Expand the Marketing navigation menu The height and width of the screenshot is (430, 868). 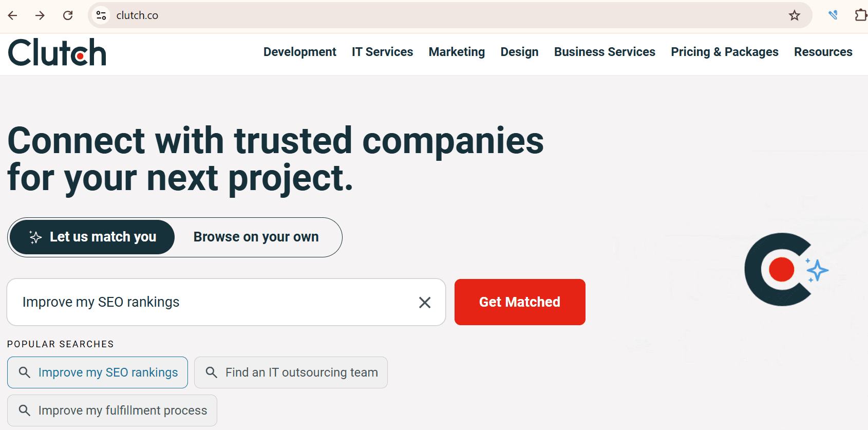(x=457, y=52)
